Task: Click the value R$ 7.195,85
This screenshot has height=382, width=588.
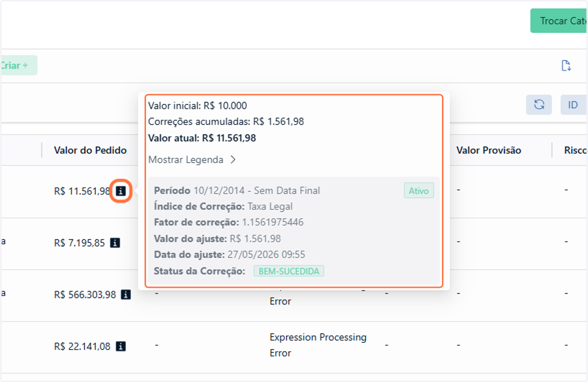Action: click(79, 243)
